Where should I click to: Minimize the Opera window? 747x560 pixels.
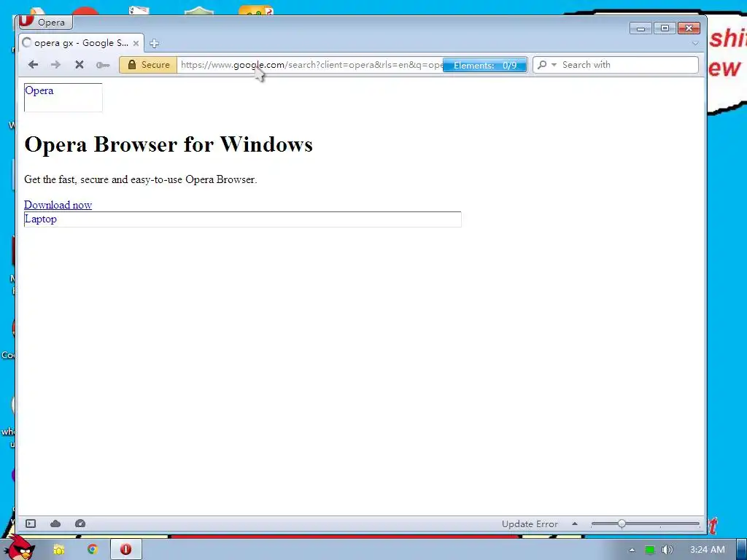coord(640,28)
